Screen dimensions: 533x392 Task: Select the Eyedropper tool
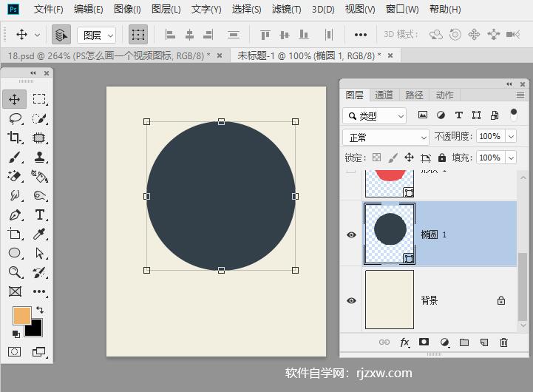[x=40, y=234]
